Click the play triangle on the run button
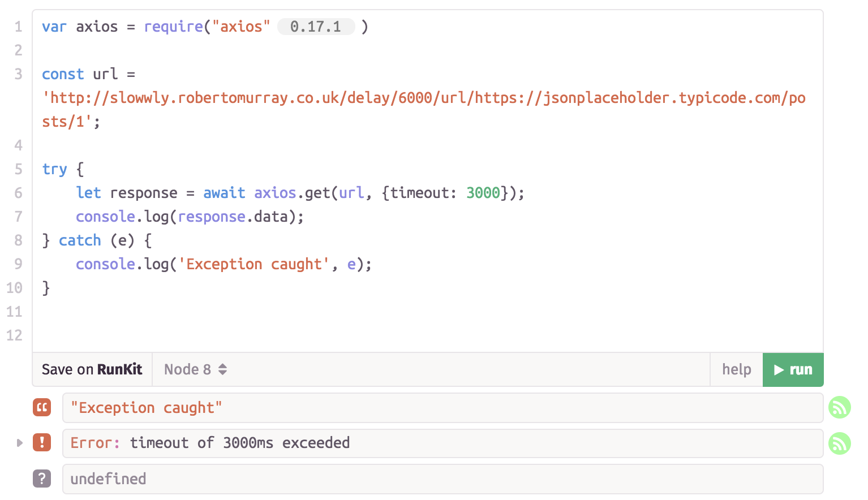 tap(779, 370)
